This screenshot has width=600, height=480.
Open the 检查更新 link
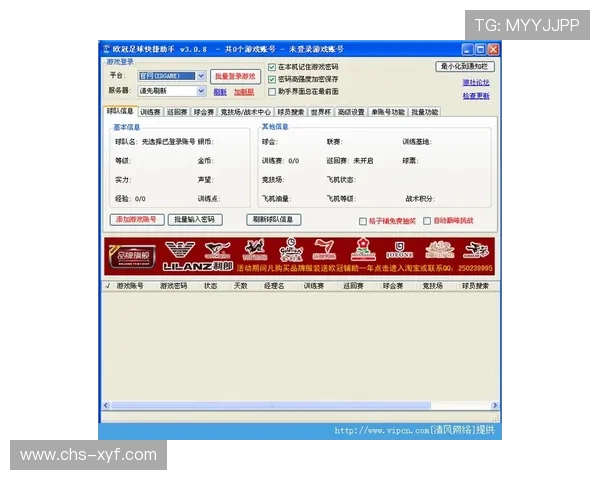coord(476,96)
